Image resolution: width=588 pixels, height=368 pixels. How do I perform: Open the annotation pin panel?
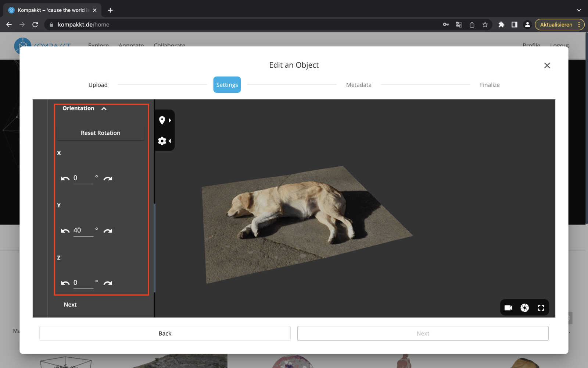165,120
